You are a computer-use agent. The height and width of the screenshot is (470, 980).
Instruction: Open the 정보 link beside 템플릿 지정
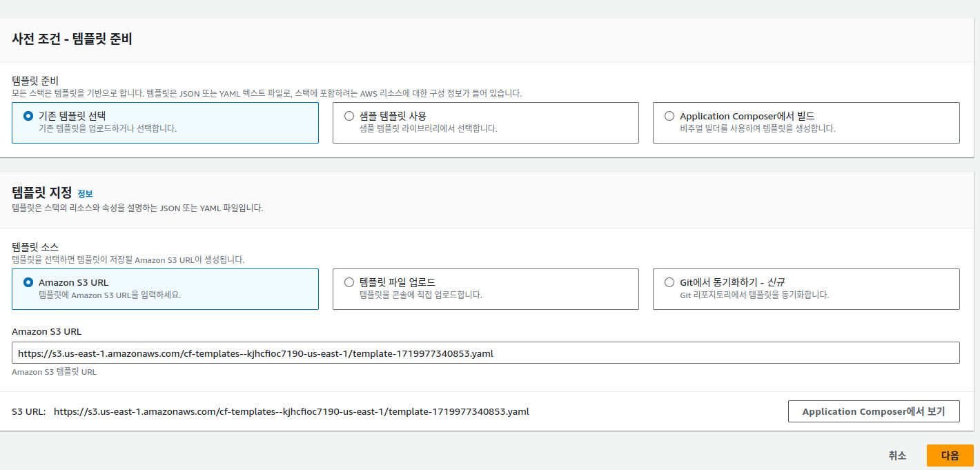(x=85, y=194)
